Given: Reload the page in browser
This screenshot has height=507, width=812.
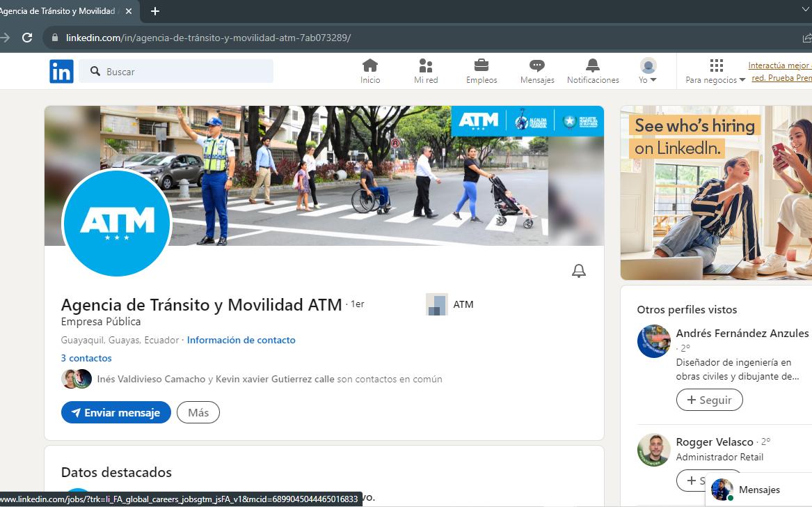Looking at the screenshot, I should (x=27, y=38).
